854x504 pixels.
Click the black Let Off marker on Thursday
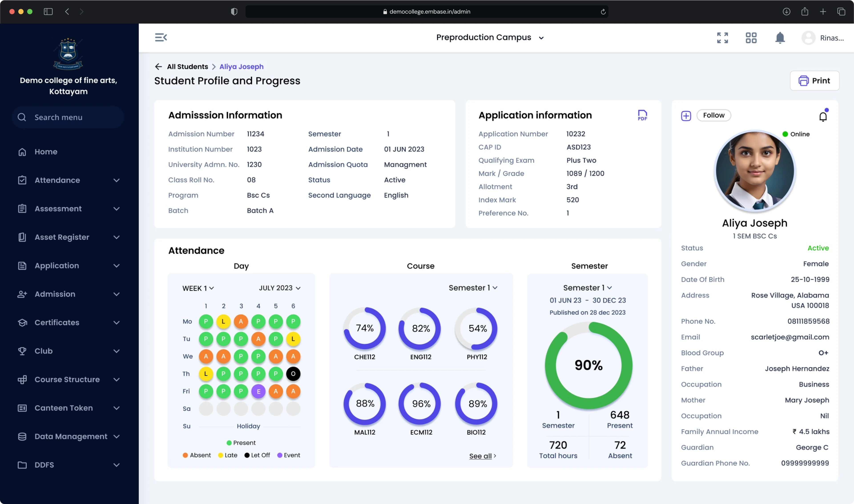[x=293, y=374]
